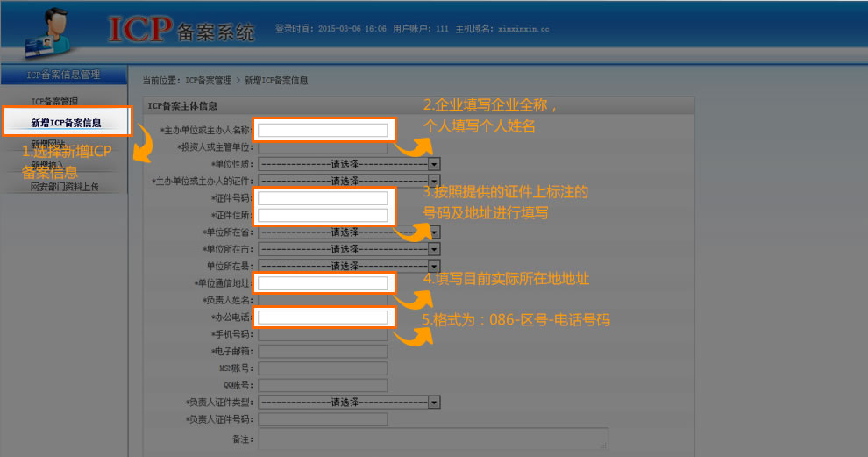The width and height of the screenshot is (868, 457).
Task: Open the 主办单位或主办人的证件 dropdown
Action: point(349,182)
